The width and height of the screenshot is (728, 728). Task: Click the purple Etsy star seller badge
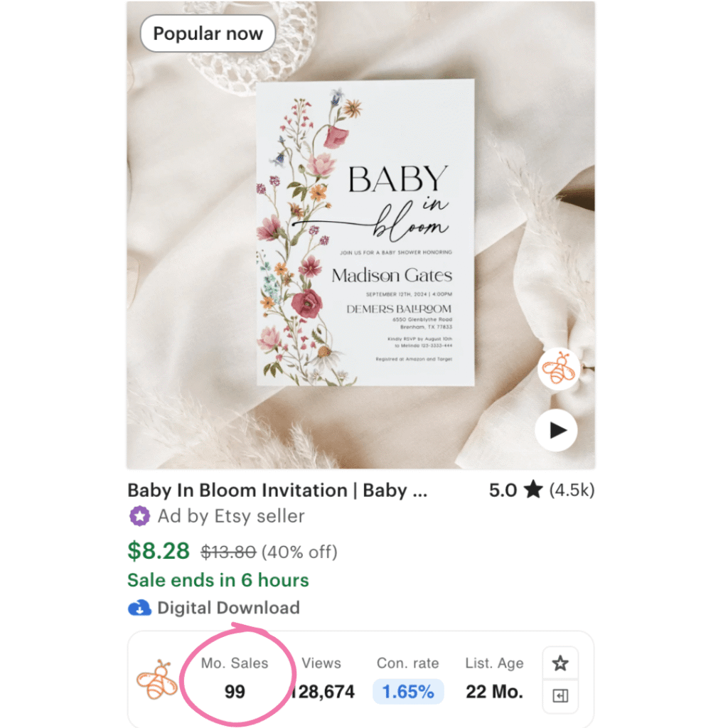pyautogui.click(x=139, y=516)
